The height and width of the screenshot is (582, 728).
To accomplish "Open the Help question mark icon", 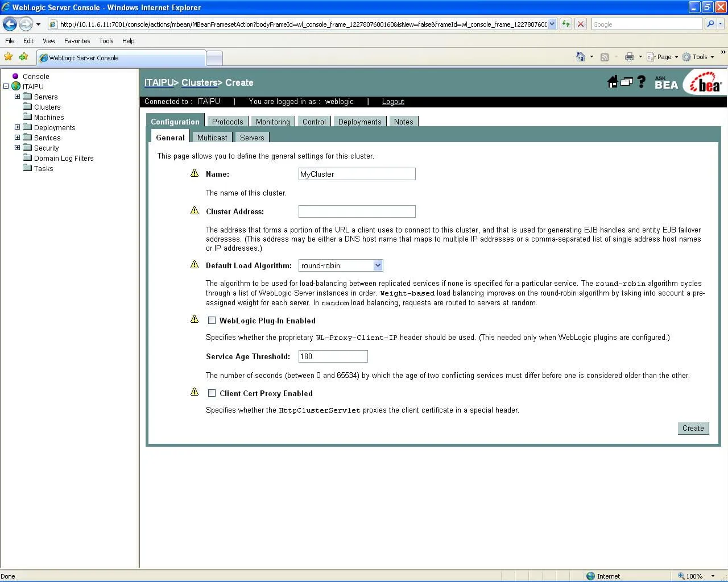I will pos(642,82).
